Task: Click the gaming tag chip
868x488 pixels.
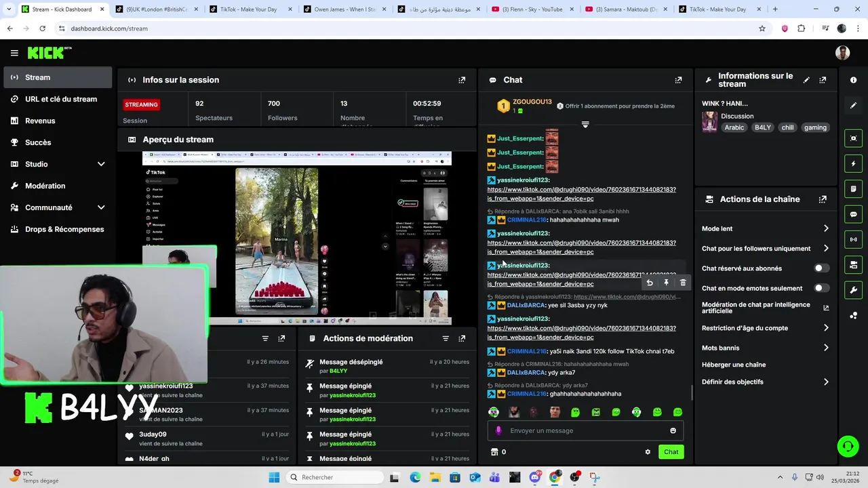Action: coord(815,127)
